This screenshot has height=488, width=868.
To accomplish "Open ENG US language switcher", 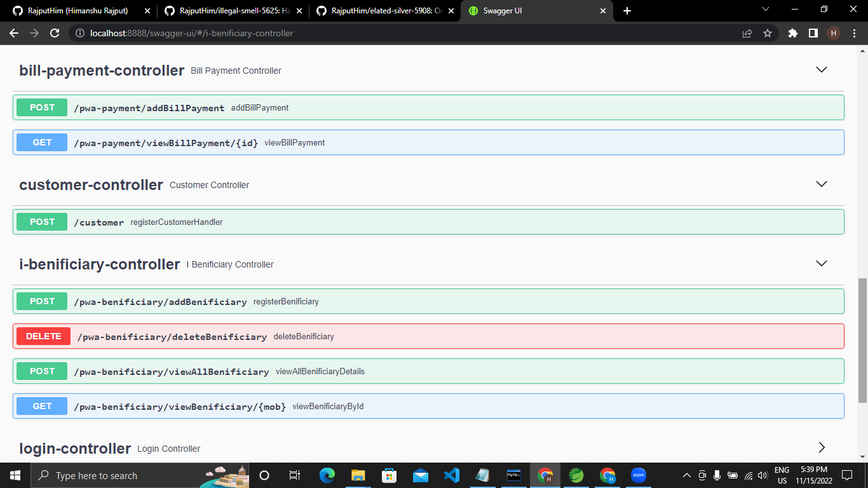I will (782, 475).
